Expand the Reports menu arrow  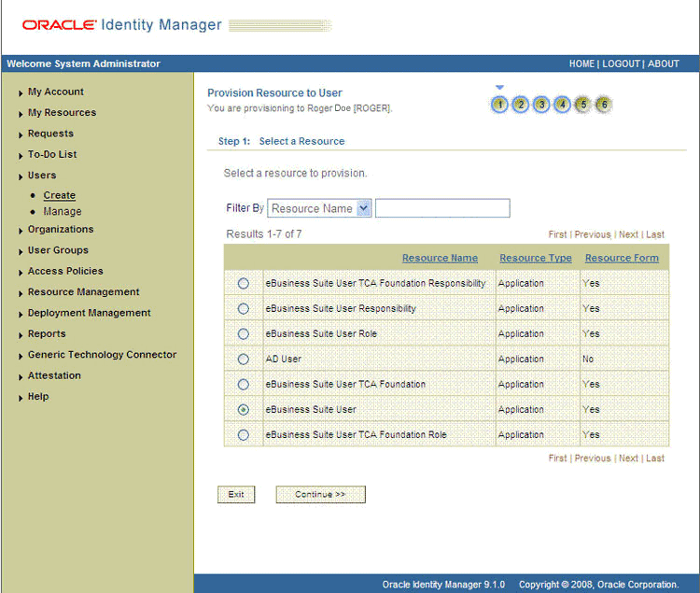coord(21,335)
